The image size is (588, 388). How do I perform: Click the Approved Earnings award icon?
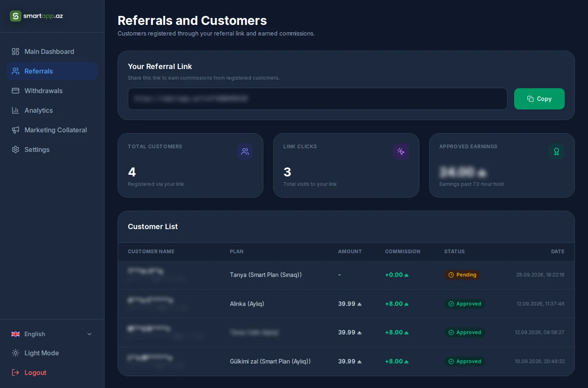coord(557,152)
